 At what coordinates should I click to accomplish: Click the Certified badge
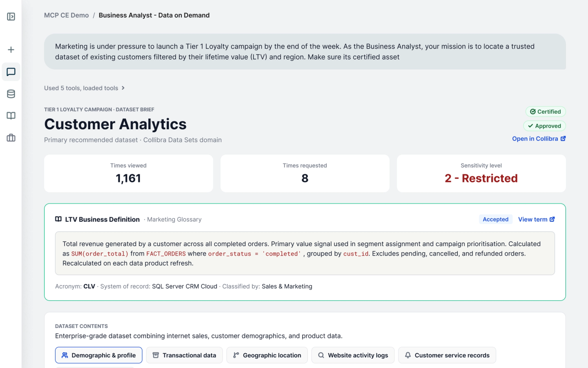point(546,112)
